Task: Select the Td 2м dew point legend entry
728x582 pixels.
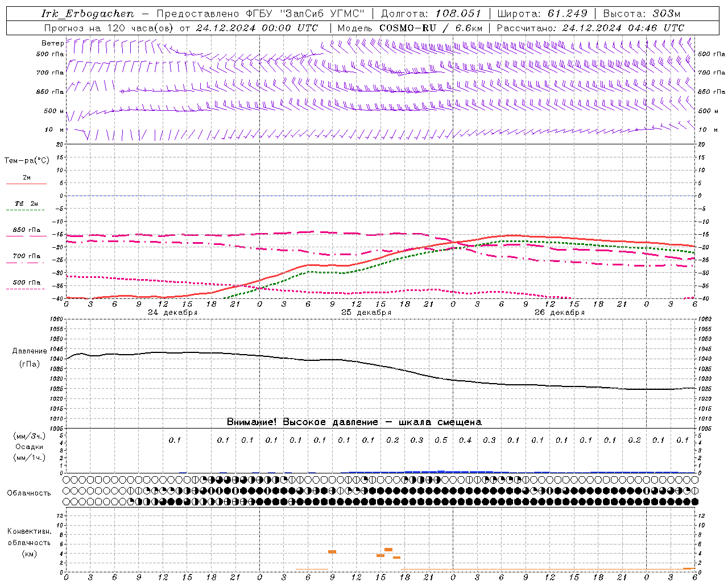Action: [x=26, y=206]
